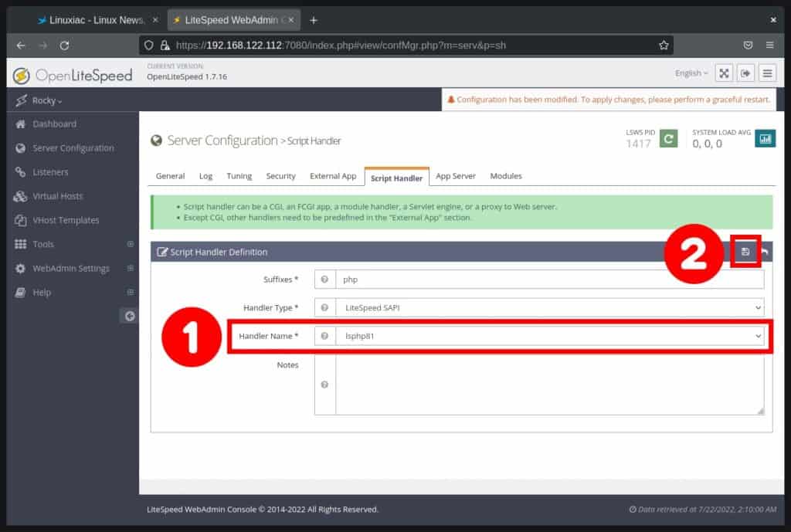
Task: Click the green graceful restart icon
Action: click(668, 139)
